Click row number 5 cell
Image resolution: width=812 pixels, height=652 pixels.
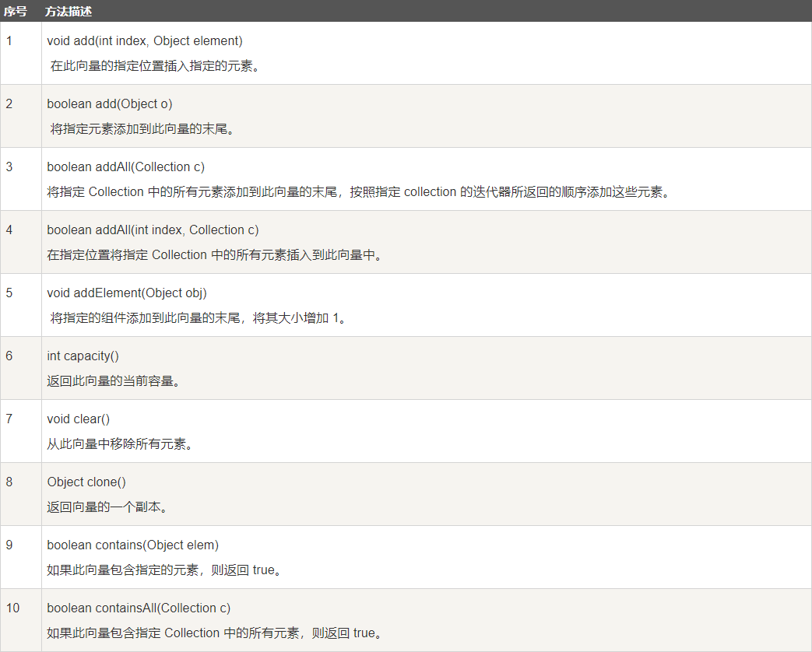point(21,305)
